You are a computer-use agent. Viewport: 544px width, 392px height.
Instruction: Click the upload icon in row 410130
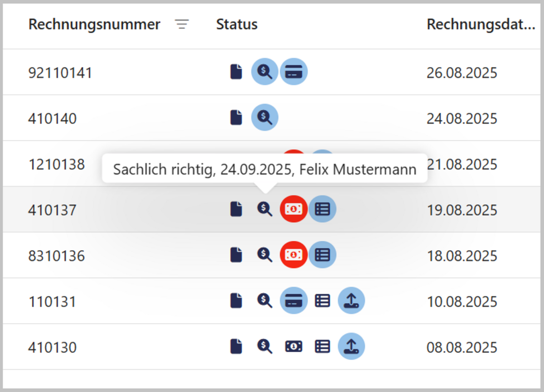pos(351,347)
